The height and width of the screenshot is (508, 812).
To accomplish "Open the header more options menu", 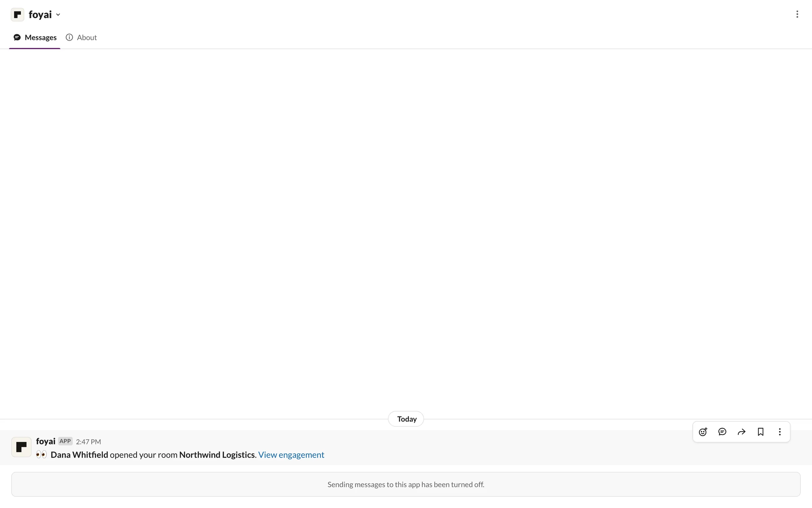I will [797, 14].
